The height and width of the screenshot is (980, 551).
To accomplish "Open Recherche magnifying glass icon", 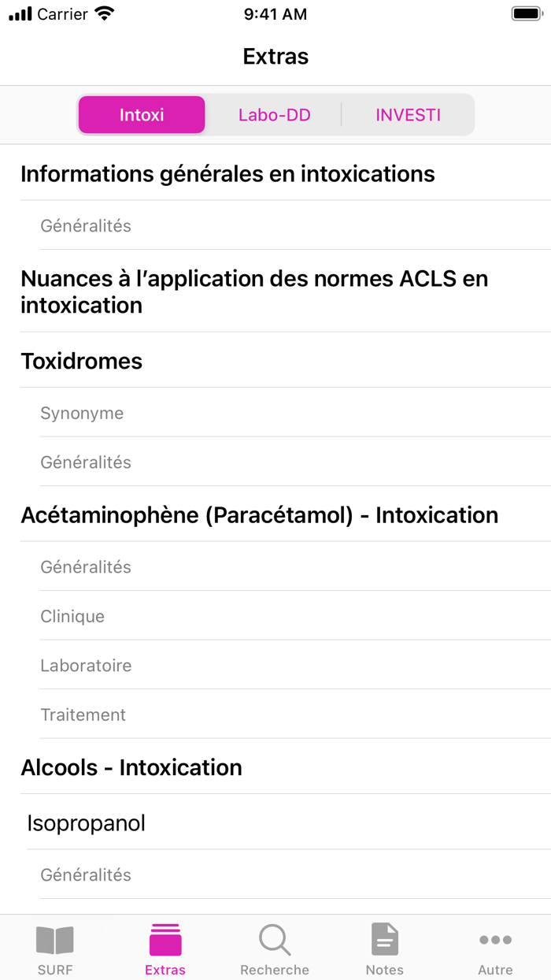I will point(275,941).
